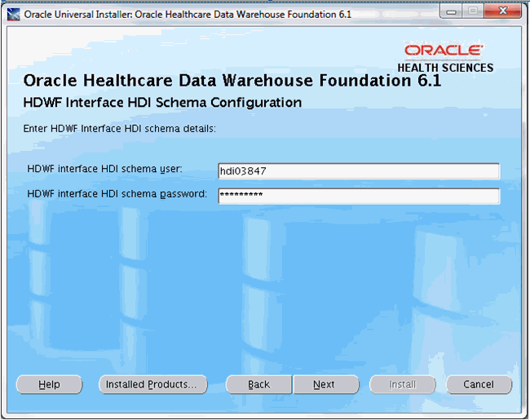Select the 'HDWF Interface HDI Schema Configuration' heading
The height and width of the screenshot is (420, 530).
tap(162, 103)
